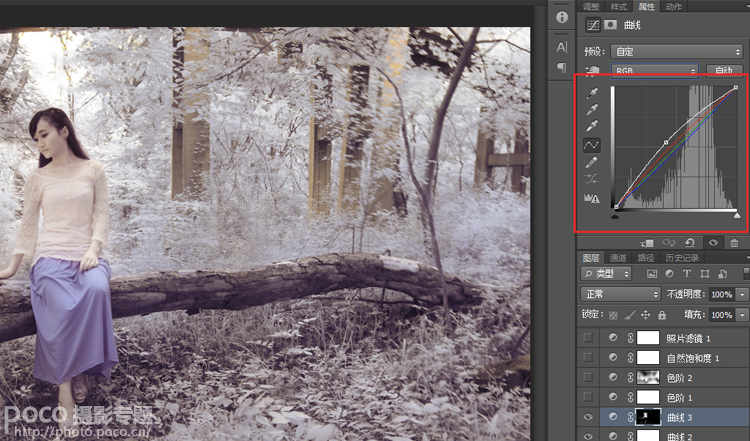Switch to the 通道 tab
The image size is (750, 441).
[618, 258]
